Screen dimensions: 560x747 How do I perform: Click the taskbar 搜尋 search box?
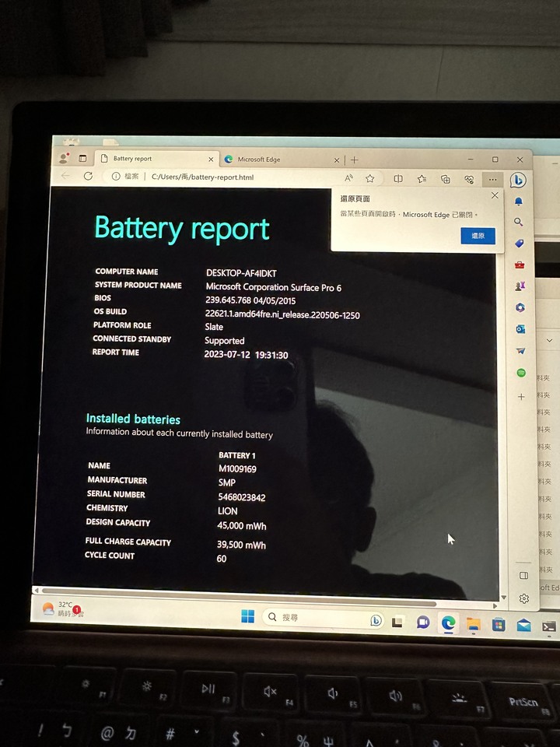pyautogui.click(x=322, y=617)
